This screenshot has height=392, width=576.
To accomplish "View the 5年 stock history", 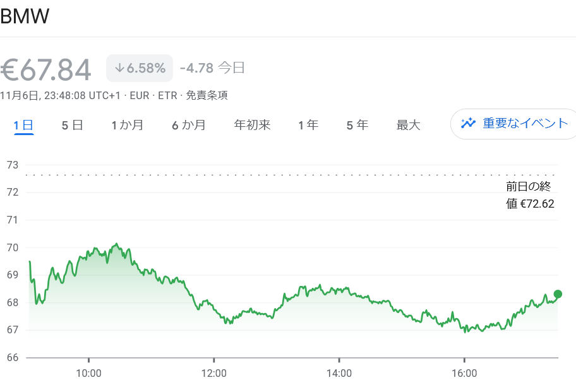I will point(357,124).
